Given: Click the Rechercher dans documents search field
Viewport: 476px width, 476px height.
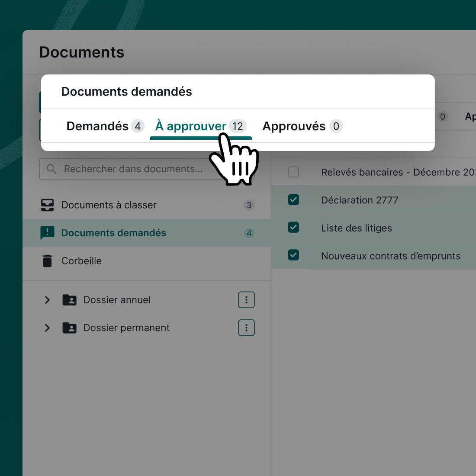Looking at the screenshot, I should coord(147,169).
